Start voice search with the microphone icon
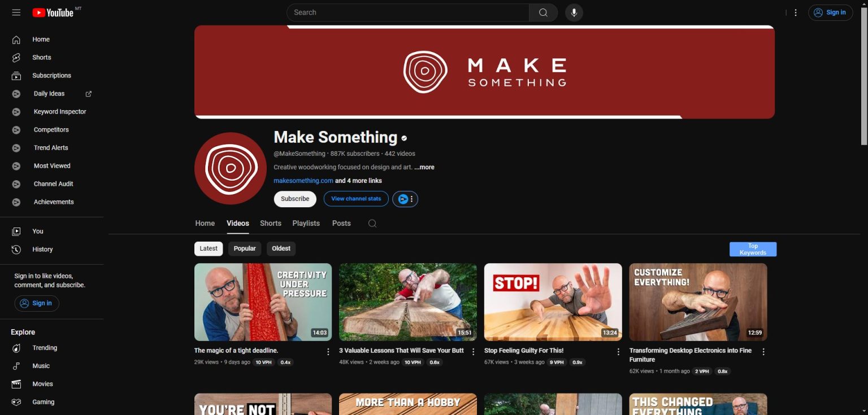This screenshot has height=415, width=868. 574,12
